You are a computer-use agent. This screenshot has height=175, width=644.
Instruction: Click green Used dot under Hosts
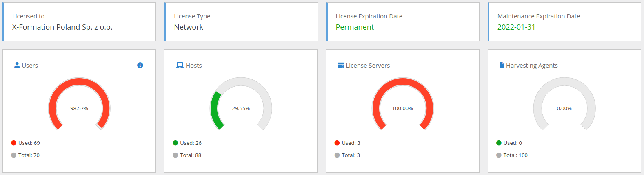pyautogui.click(x=175, y=143)
